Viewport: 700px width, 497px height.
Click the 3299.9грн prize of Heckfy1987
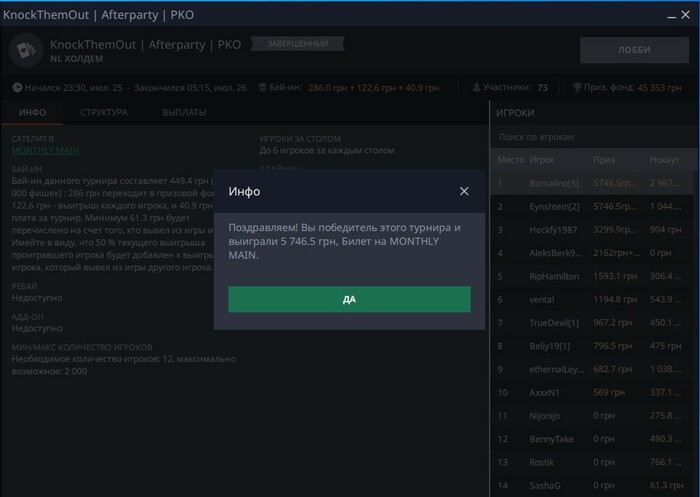pos(615,230)
